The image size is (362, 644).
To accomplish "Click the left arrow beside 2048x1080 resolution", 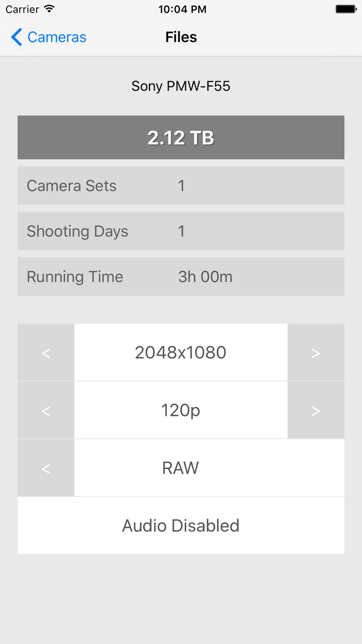I will [x=46, y=352].
